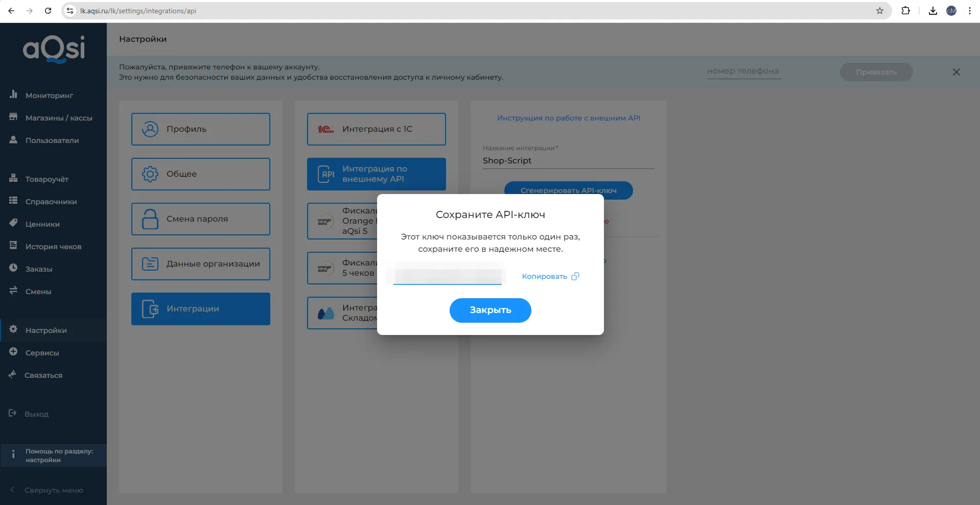Click the Заказы clock icon
Screen dimensions: 980x505
[x=13, y=269]
